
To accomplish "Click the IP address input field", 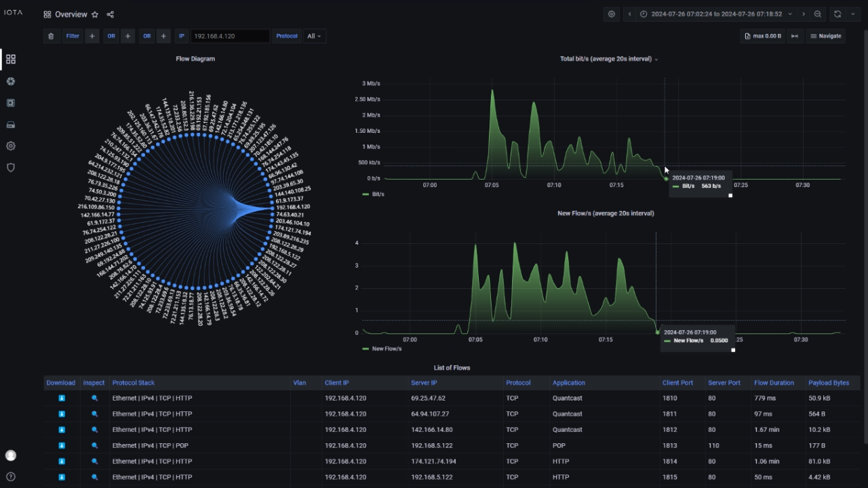I will click(230, 36).
